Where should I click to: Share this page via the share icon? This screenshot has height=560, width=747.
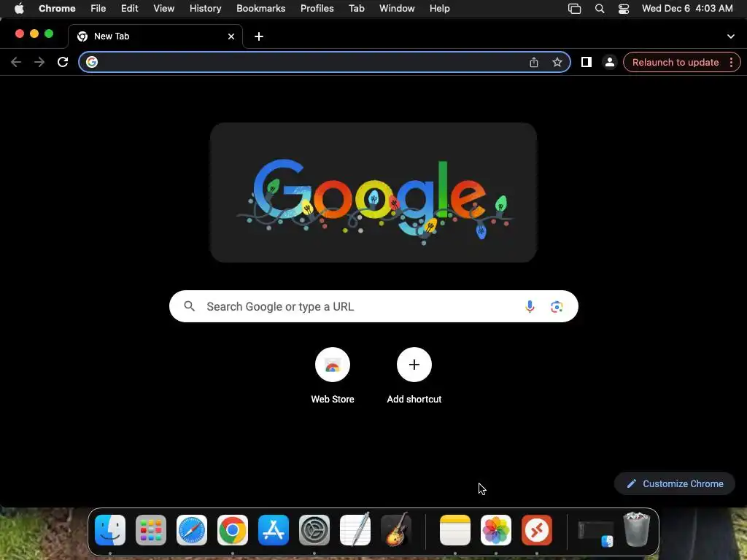(x=533, y=62)
